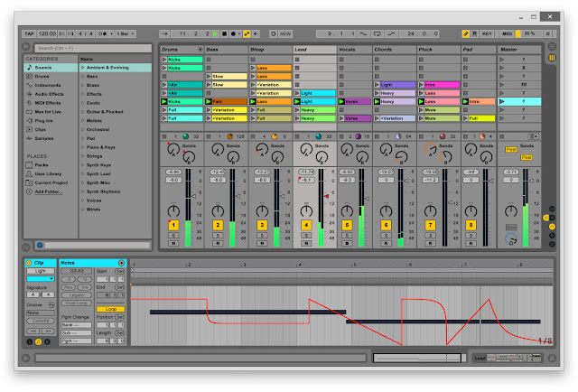Toggle the Follow arrow button in transport
Screen dimensions: 578x392
tap(164, 34)
